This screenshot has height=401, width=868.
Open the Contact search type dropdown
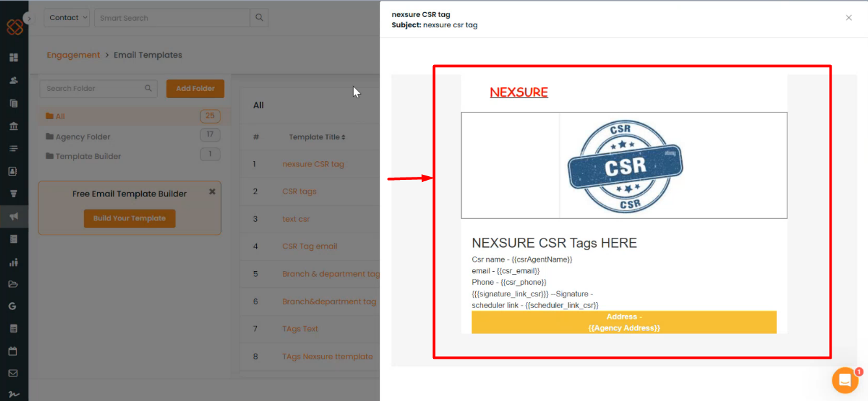66,18
